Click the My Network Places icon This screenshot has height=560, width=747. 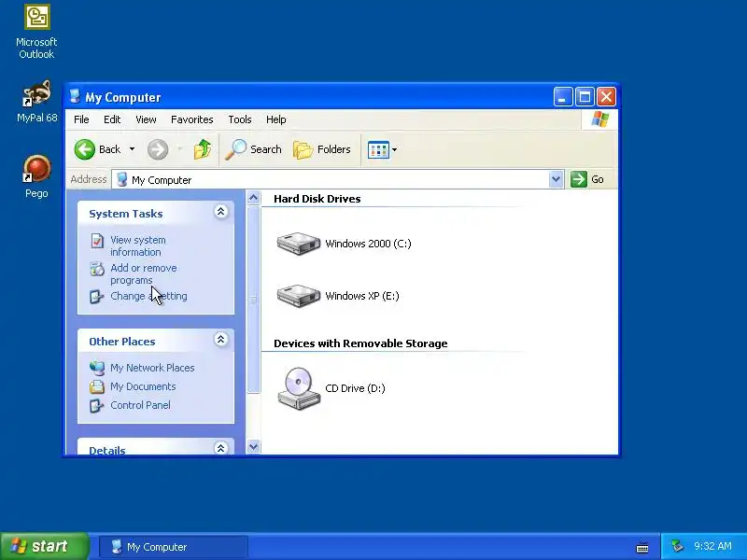pyautogui.click(x=97, y=368)
